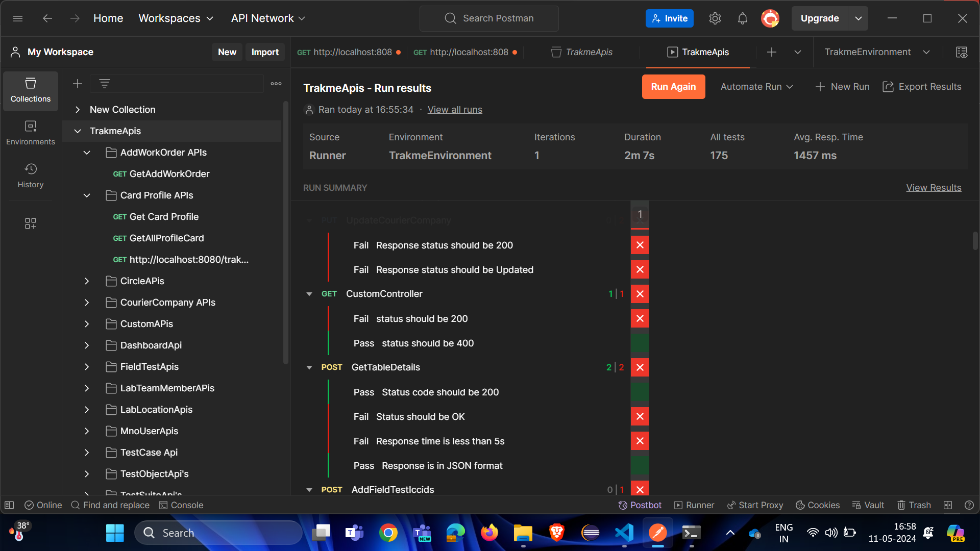Expand the DashboardApi folder
Screen dimensions: 980x551
point(87,345)
